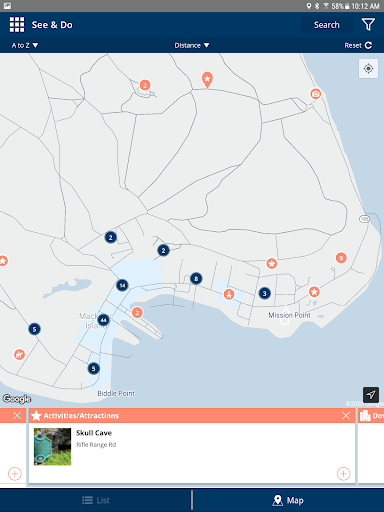This screenshot has width=384, height=512.
Task: Expand the Distance sort dropdown
Action: pos(192,45)
